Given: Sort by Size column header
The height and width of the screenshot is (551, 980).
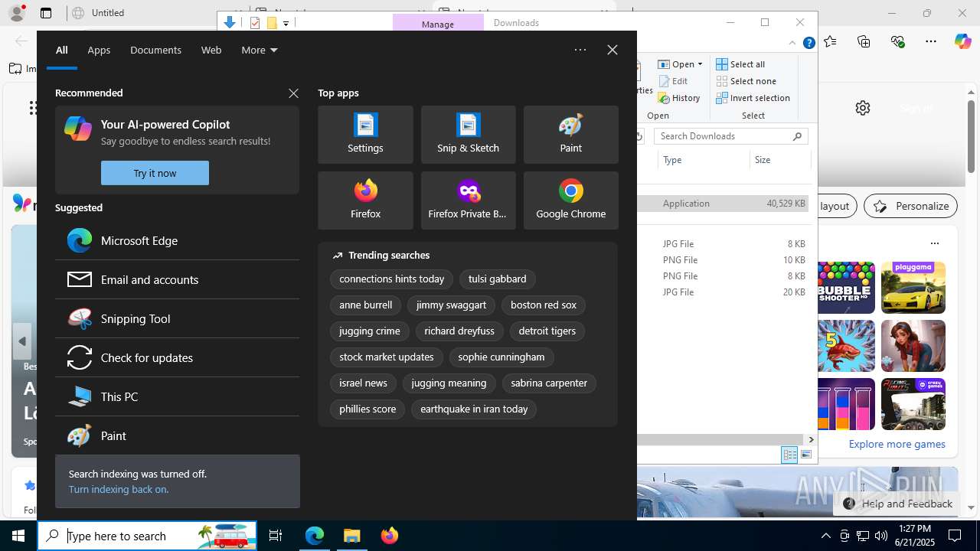Looking at the screenshot, I should (x=779, y=160).
